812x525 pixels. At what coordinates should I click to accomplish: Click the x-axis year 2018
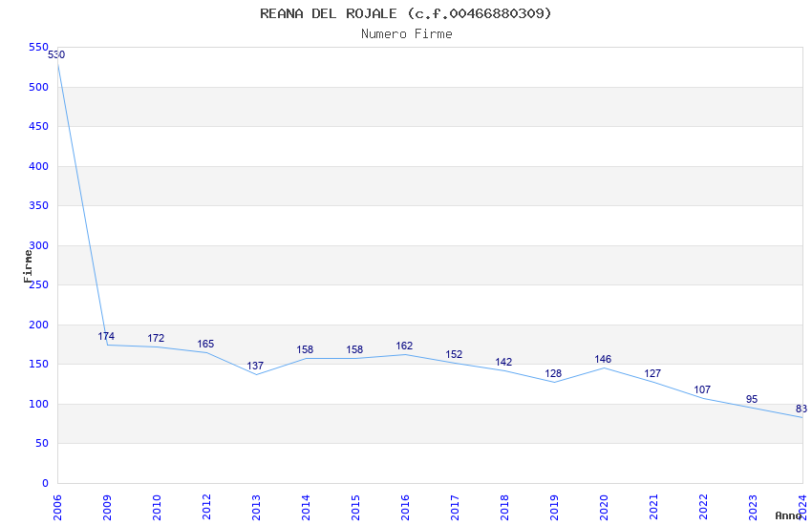click(x=505, y=508)
